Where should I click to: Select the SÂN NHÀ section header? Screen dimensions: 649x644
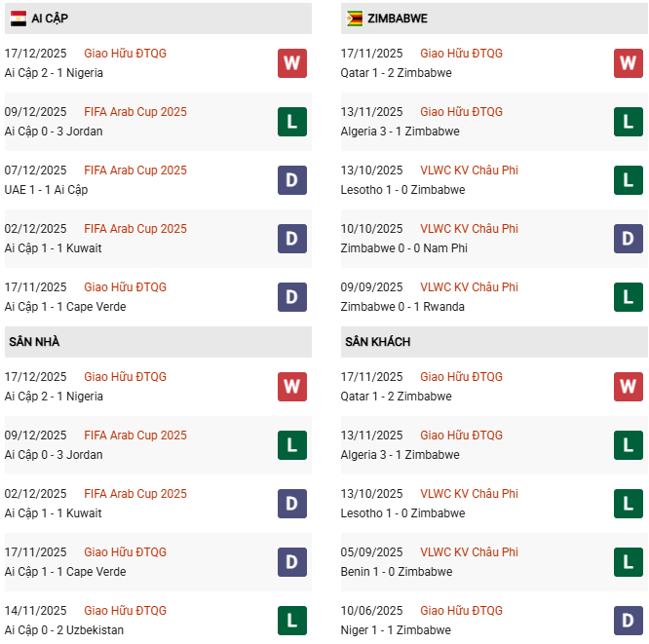[35, 342]
